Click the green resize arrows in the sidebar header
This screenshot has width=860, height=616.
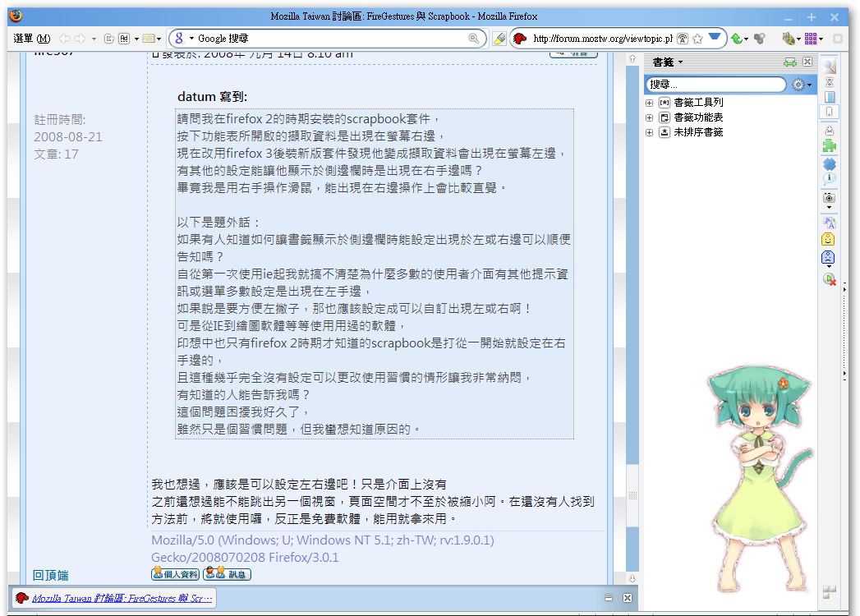[790, 62]
